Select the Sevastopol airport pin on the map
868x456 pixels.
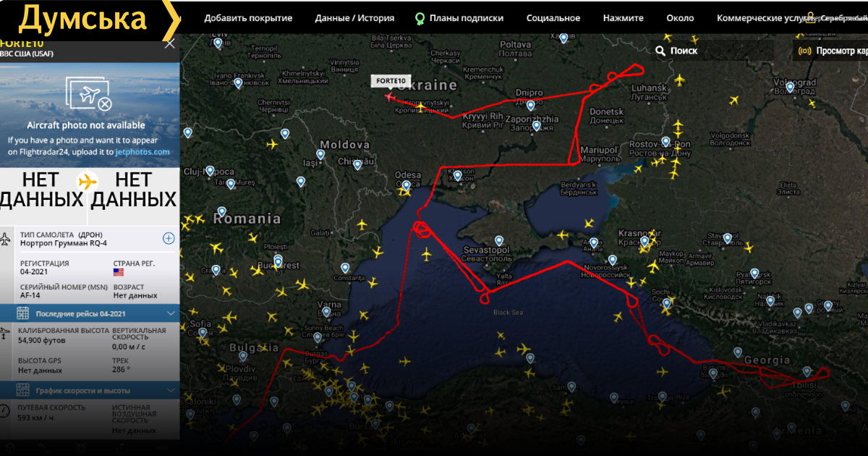tap(498, 240)
